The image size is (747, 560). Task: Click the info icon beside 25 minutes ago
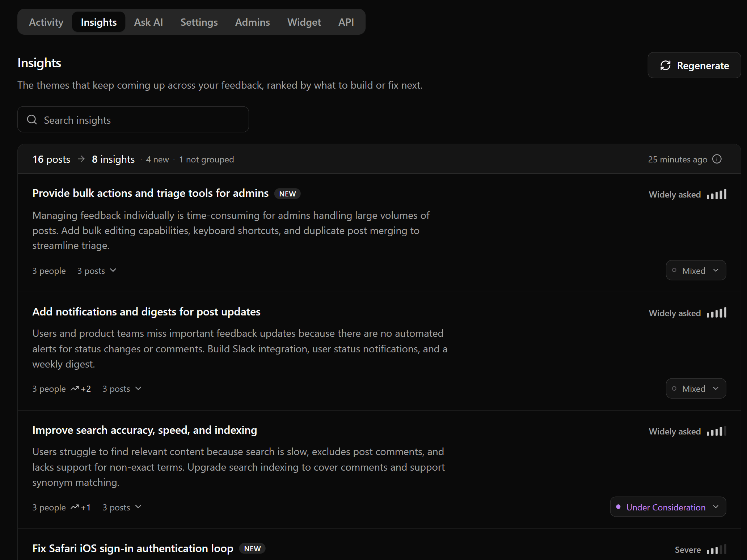(717, 159)
